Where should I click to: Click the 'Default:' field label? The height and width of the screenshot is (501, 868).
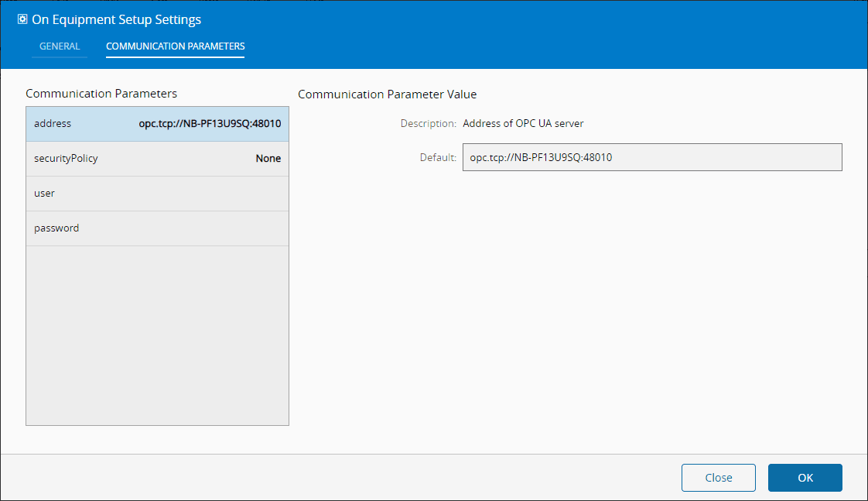[438, 157]
